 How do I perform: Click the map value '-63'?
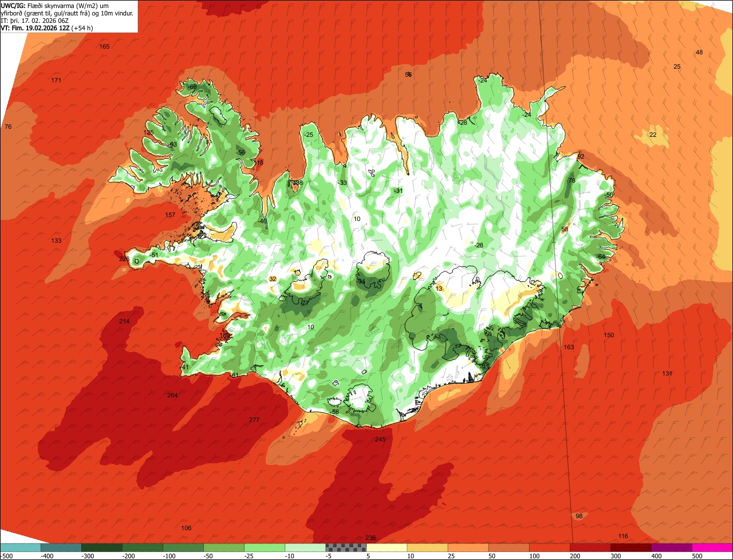click(172, 144)
